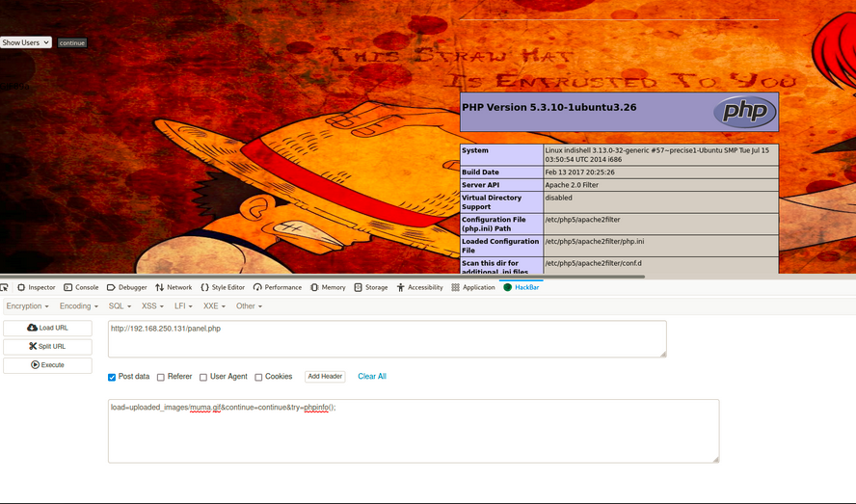The height and width of the screenshot is (504, 856).
Task: Open the Application tab
Action: (x=472, y=287)
